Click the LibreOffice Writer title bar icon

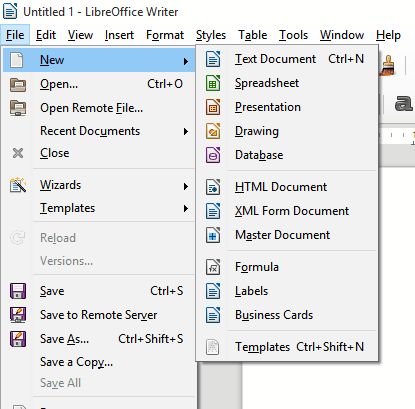click(10, 11)
